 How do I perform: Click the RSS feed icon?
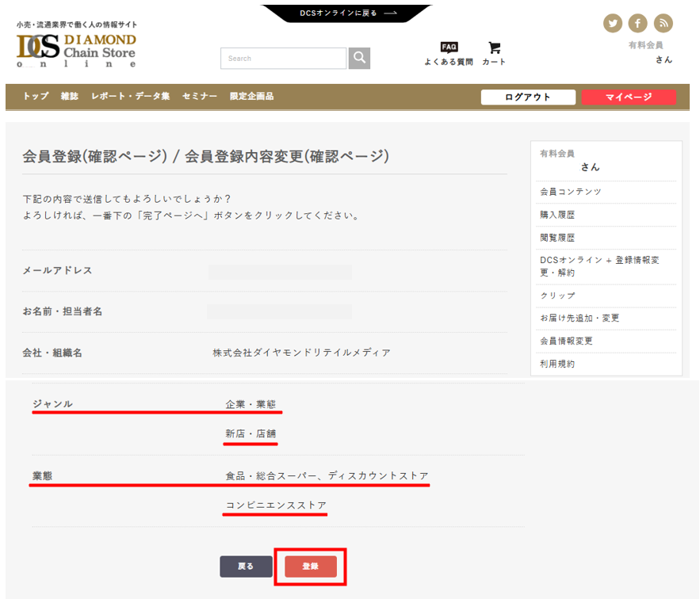[x=663, y=23]
